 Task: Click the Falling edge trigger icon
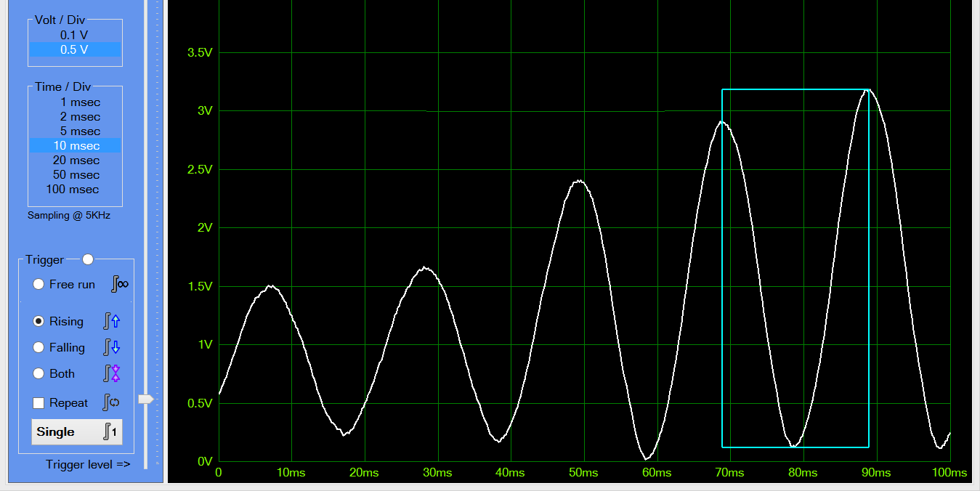click(x=112, y=347)
